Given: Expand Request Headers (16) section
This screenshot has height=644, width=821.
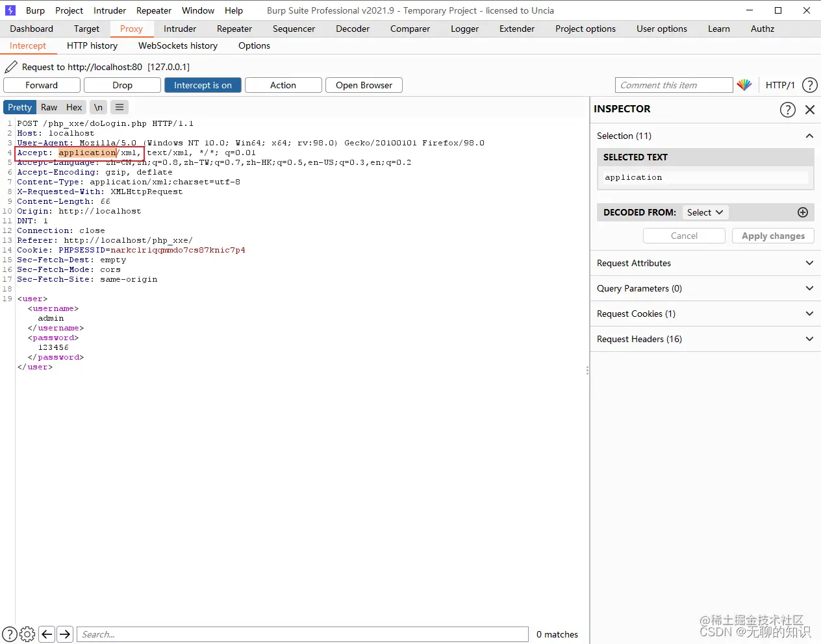Looking at the screenshot, I should pos(705,339).
